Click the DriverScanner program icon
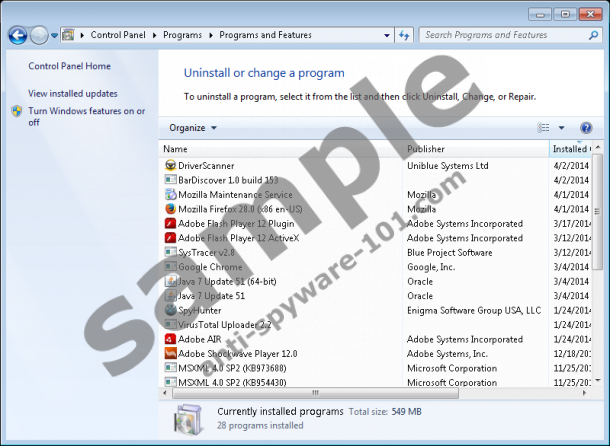This screenshot has height=446, width=610. pos(170,165)
